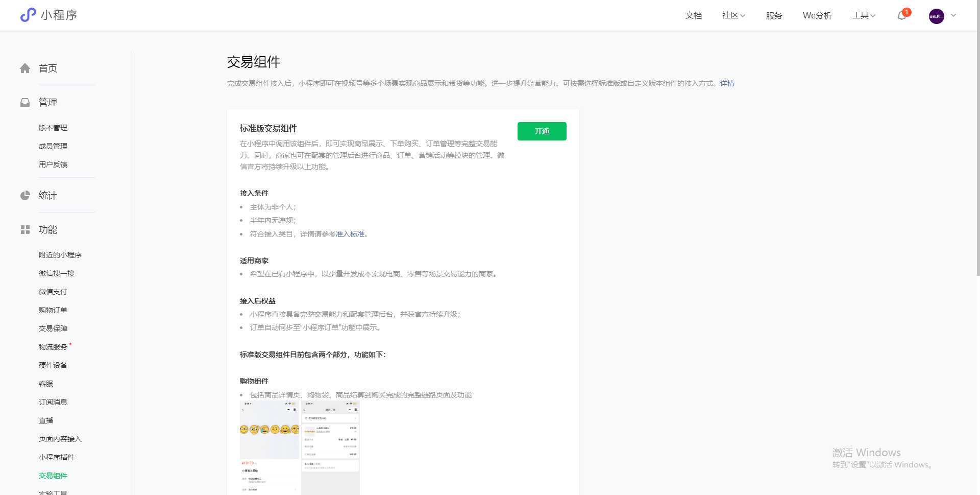Open 附近的小程序 page

(x=60, y=255)
